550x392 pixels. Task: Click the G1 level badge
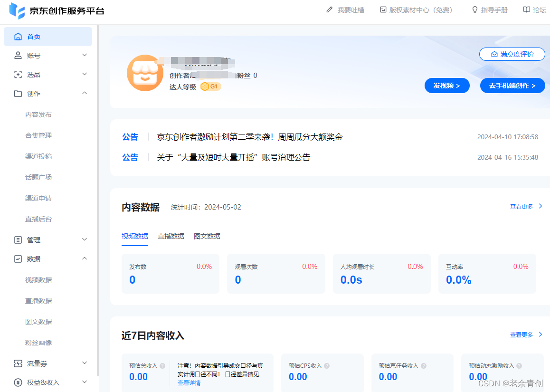coord(210,86)
